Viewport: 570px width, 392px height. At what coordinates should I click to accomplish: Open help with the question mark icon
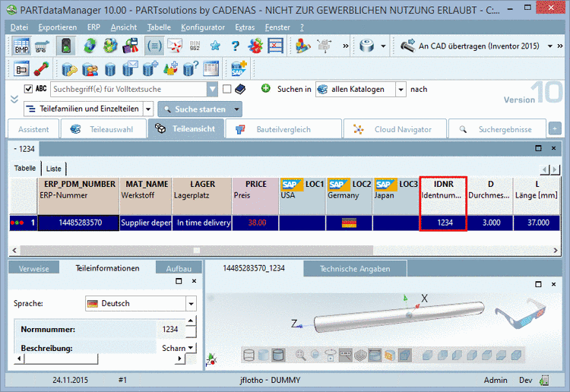pyautogui.click(x=236, y=46)
